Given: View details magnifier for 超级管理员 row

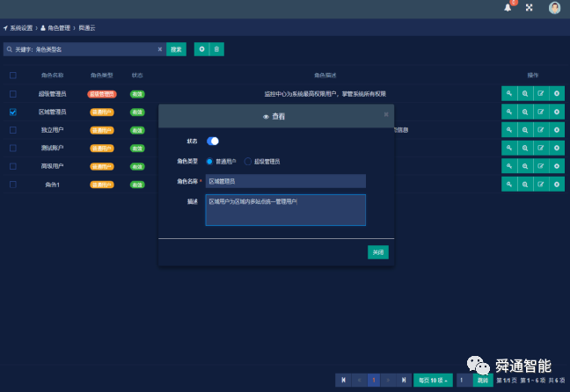Looking at the screenshot, I should coord(525,93).
